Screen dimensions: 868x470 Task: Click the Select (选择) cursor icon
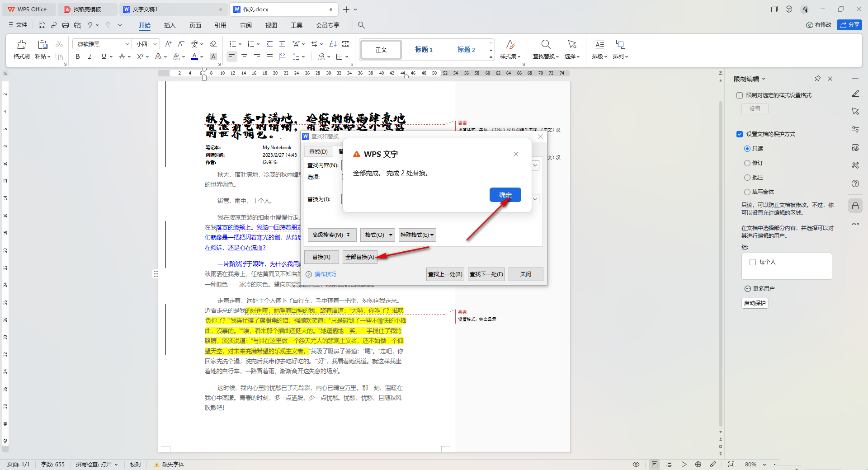tap(572, 44)
